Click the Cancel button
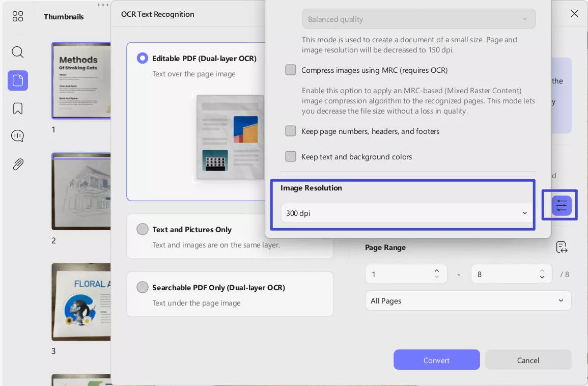Image resolution: width=588 pixels, height=386 pixels. [x=528, y=360]
